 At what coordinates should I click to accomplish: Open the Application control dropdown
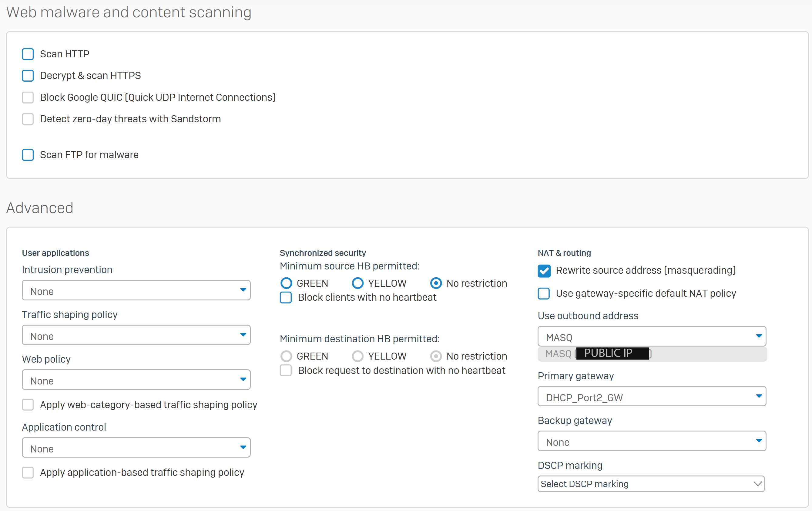pos(136,448)
